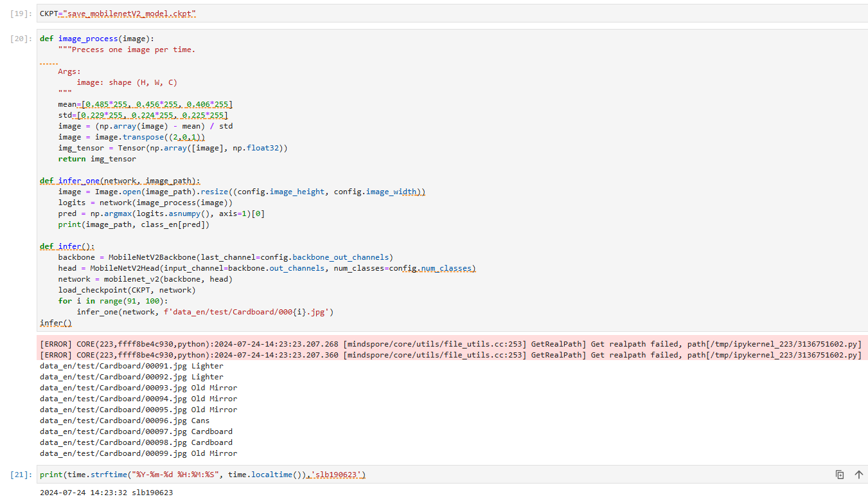This screenshot has width=868, height=499.
Task: Click the 'pred = np.argmax(...)' line
Action: point(161,213)
